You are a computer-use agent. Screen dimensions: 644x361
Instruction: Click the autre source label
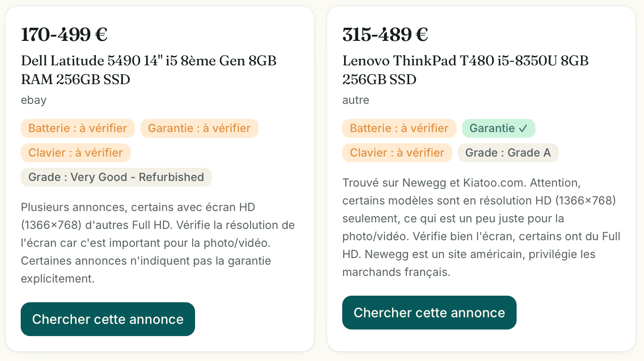pos(356,100)
